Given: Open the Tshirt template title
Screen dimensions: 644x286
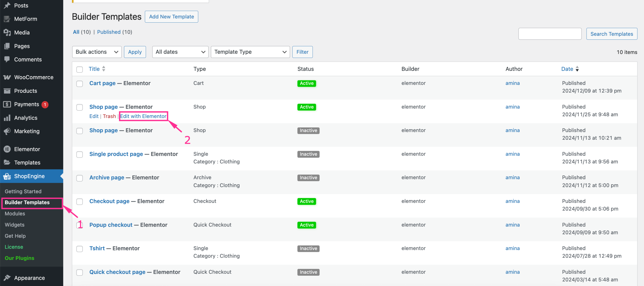Looking at the screenshot, I should [97, 248].
